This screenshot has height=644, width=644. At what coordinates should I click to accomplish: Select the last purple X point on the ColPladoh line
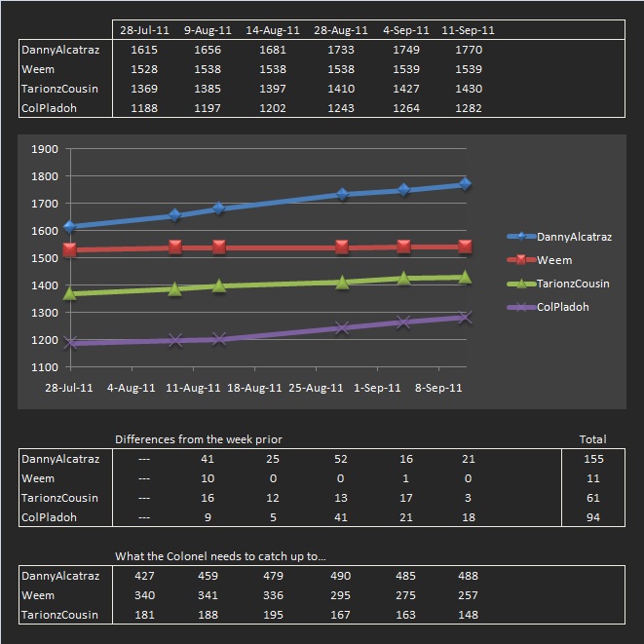(x=465, y=317)
